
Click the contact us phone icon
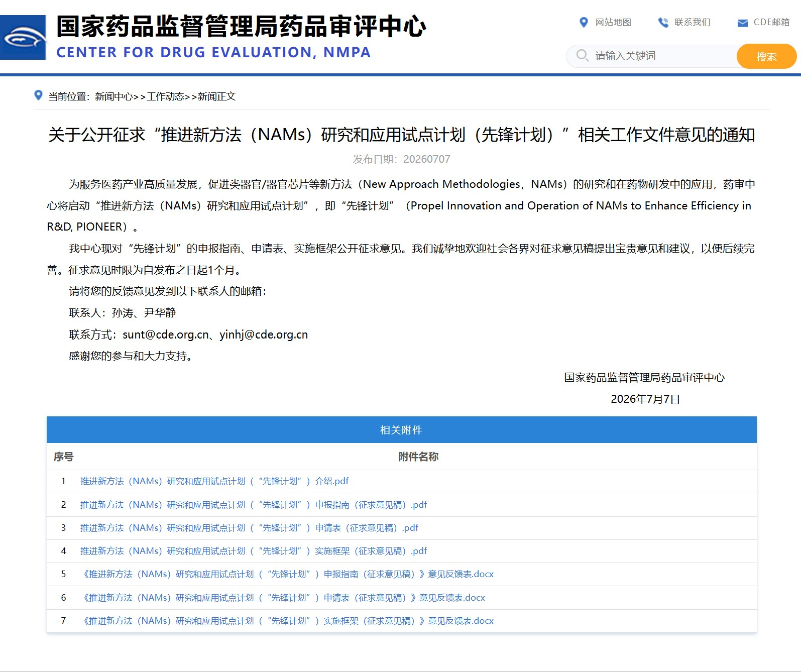pos(663,22)
